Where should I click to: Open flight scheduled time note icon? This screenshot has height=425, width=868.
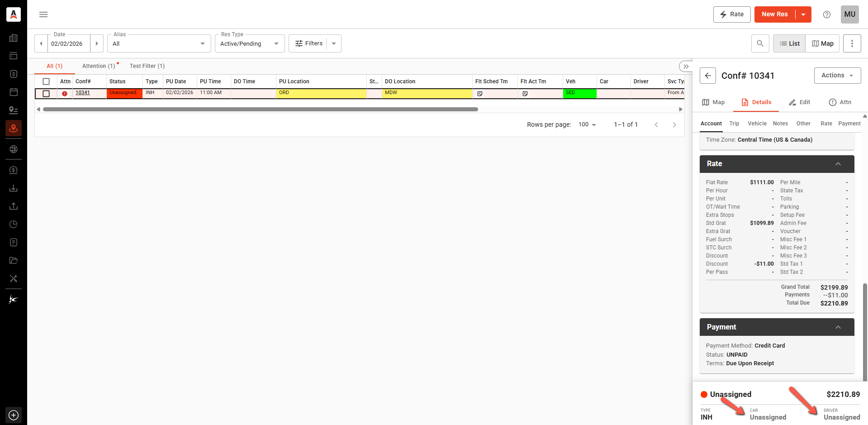point(480,94)
